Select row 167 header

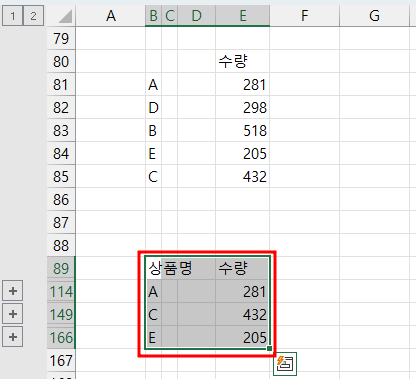pos(61,360)
